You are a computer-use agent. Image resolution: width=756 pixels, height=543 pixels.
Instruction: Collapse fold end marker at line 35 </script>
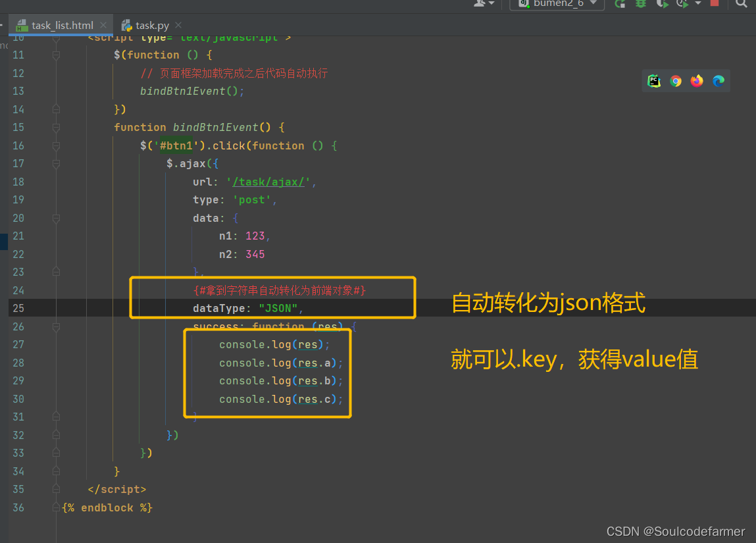[57, 490]
